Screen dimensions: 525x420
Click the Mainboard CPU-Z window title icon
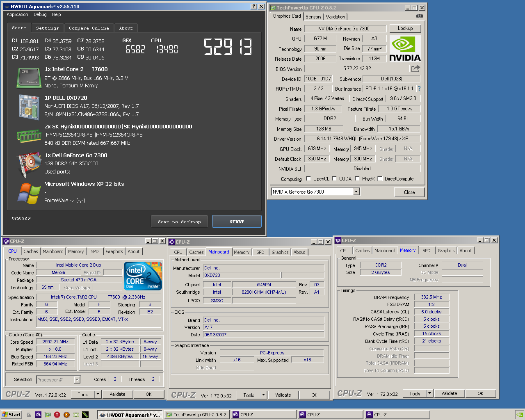point(172,242)
